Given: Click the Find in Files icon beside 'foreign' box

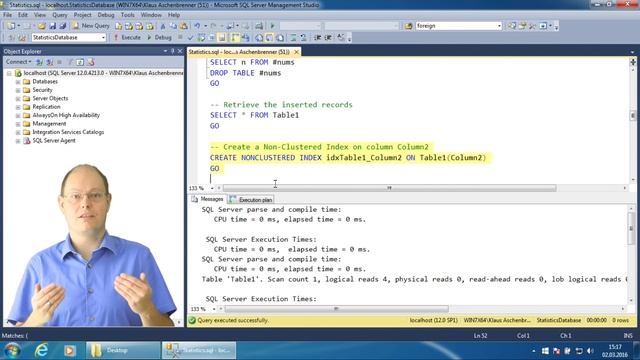Looking at the screenshot, I should click(x=409, y=26).
